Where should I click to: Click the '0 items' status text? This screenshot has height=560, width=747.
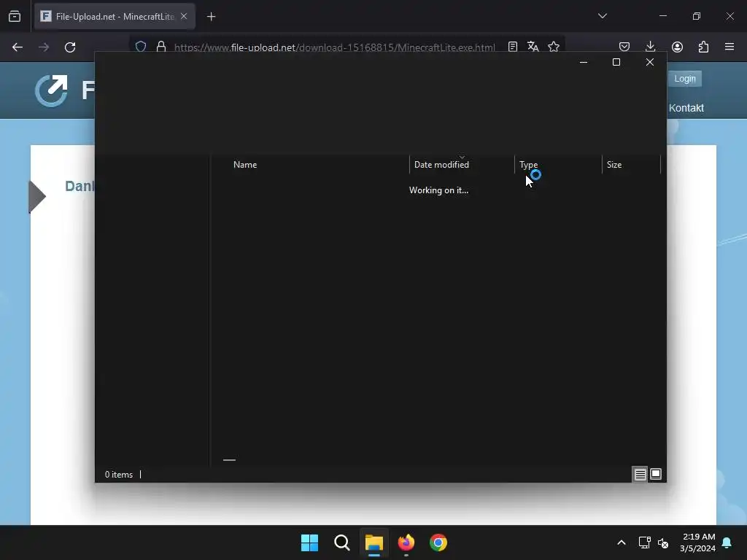tap(119, 475)
